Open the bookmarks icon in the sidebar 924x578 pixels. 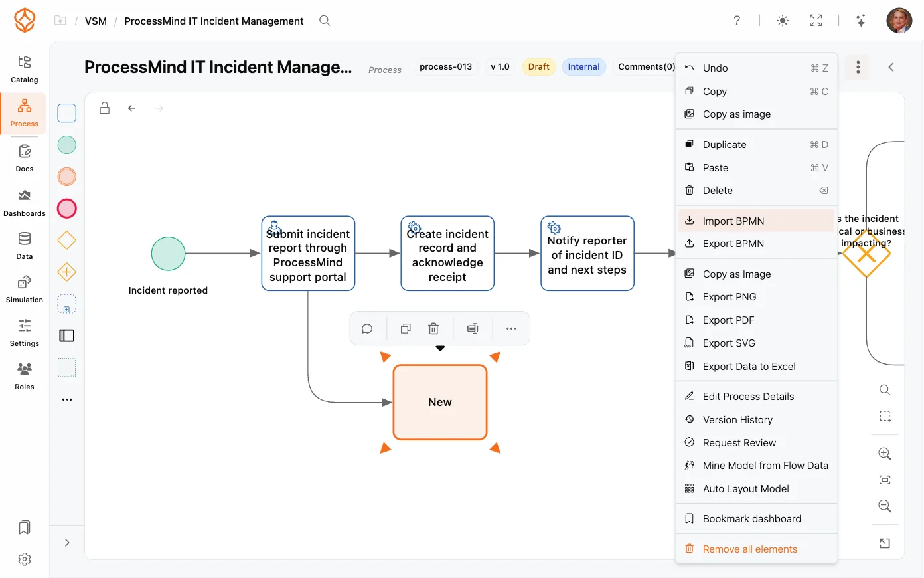[x=25, y=528]
